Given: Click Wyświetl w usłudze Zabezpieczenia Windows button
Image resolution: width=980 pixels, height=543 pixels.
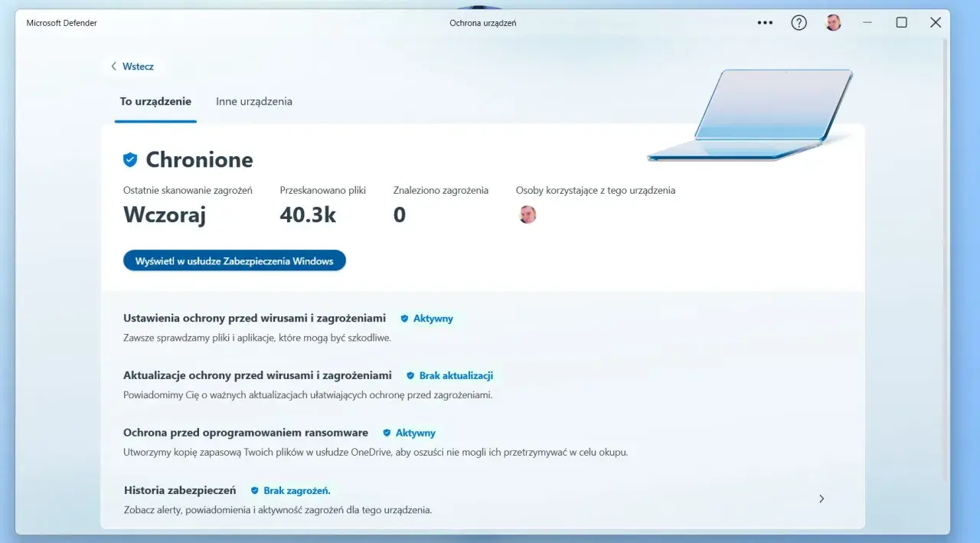Looking at the screenshot, I should point(234,261).
